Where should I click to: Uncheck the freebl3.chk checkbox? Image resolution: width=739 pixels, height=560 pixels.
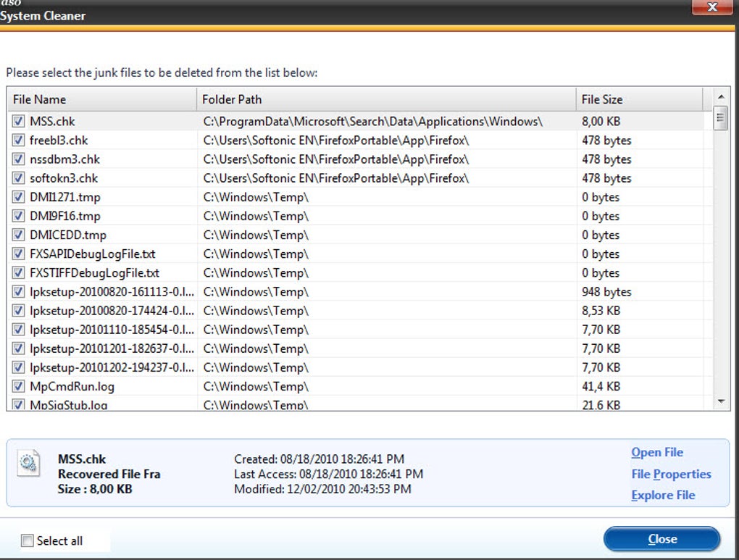[x=18, y=140]
